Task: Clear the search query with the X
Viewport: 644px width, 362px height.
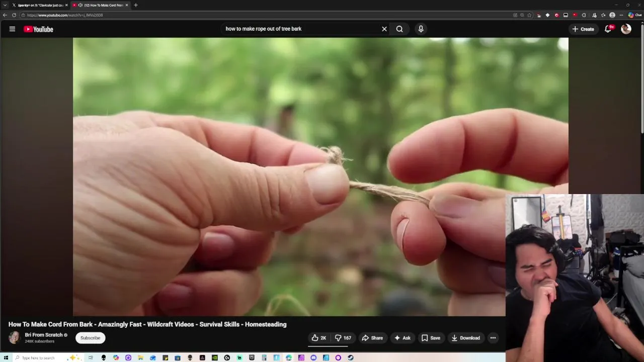Action: pos(384,29)
